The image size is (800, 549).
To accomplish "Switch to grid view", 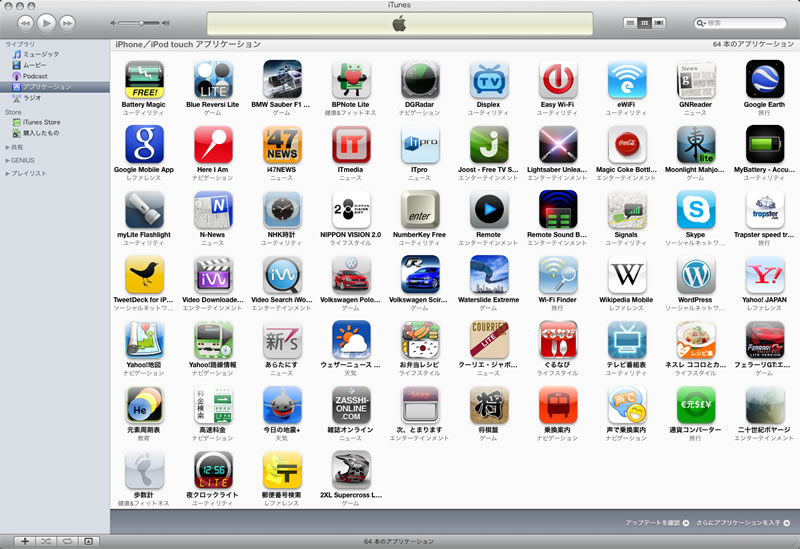I will 644,23.
